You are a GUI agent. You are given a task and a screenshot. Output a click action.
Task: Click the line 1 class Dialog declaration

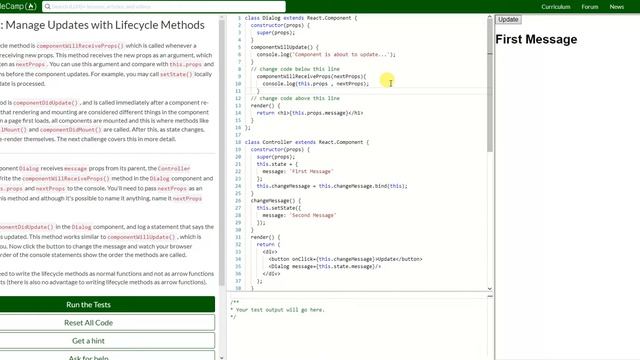301,18
